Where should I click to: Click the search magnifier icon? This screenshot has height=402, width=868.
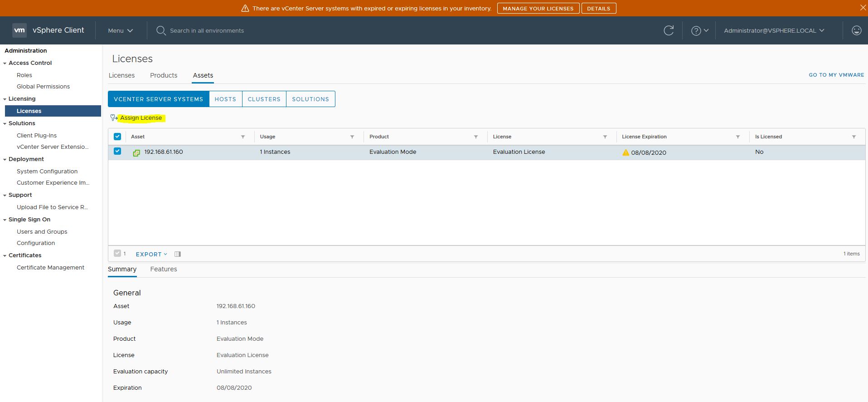click(161, 30)
